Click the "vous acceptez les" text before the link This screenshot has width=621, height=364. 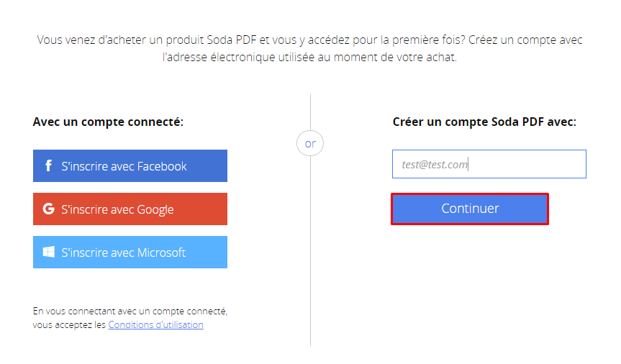point(69,325)
